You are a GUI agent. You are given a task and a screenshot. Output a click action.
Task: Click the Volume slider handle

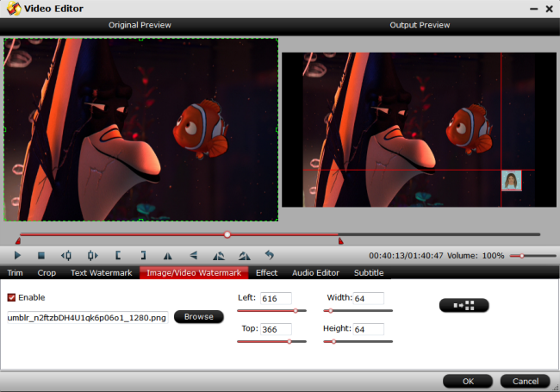pyautogui.click(x=522, y=256)
